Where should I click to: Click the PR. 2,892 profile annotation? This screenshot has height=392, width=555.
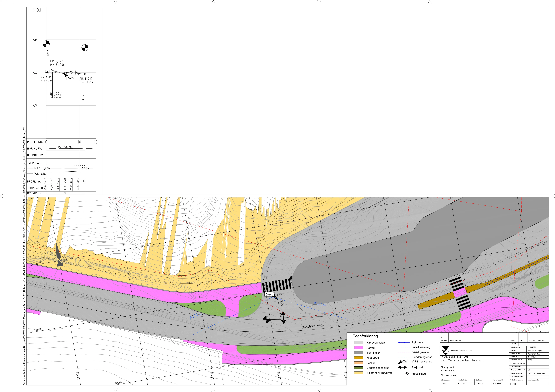click(56, 61)
